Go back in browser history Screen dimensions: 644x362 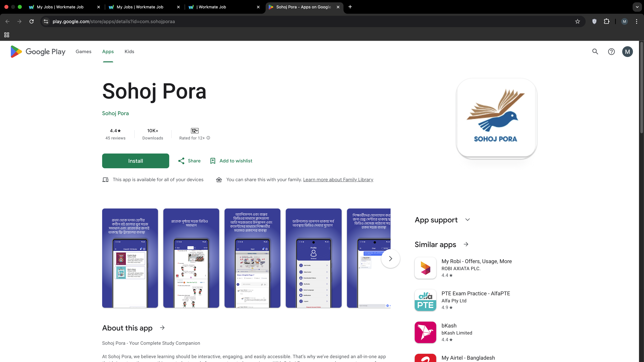point(8,21)
